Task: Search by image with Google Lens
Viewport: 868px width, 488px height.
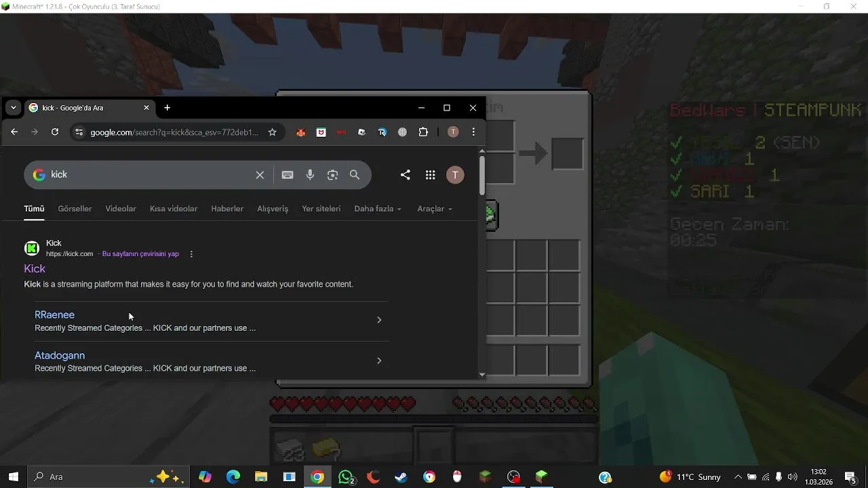Action: point(332,175)
